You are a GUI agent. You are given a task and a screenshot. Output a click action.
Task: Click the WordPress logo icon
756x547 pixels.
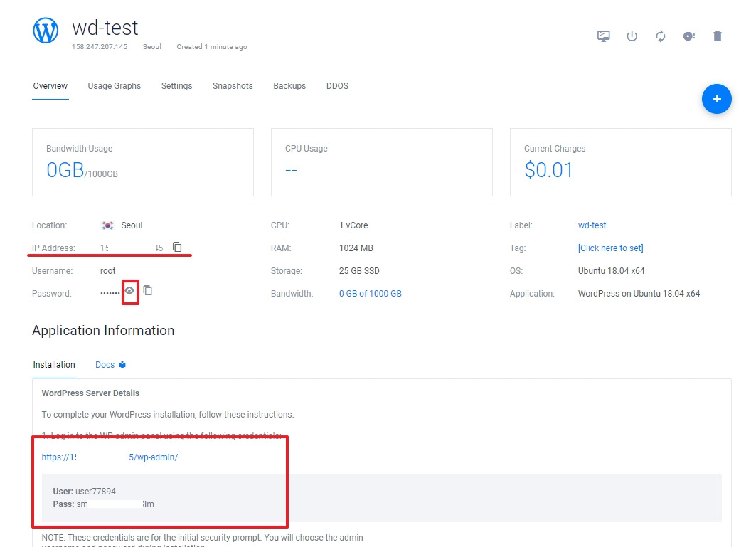(46, 31)
